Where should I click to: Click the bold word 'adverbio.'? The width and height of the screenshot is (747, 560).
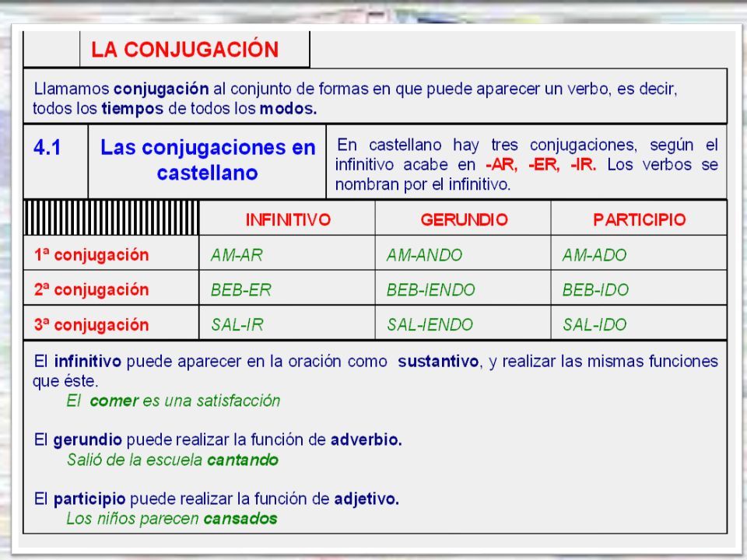click(x=366, y=439)
